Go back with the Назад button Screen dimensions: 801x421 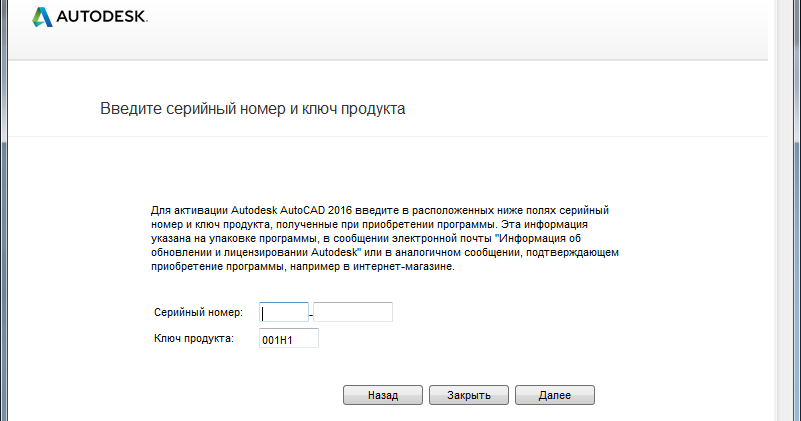pos(383,395)
